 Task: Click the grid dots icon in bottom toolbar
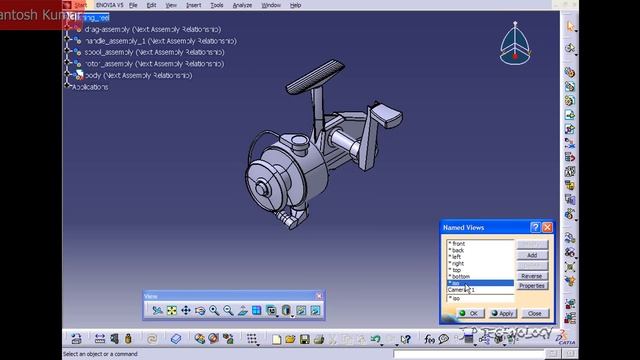pos(252,338)
